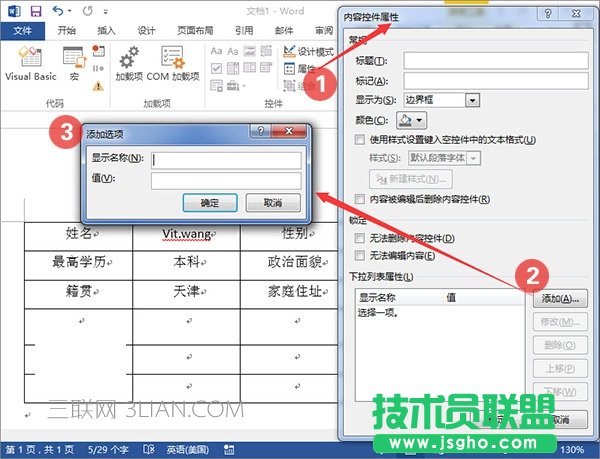Tick the 无法编辑内容 checkbox

coord(360,255)
